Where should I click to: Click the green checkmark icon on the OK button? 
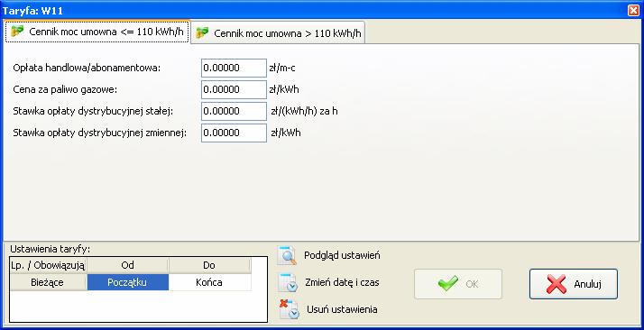coord(448,284)
